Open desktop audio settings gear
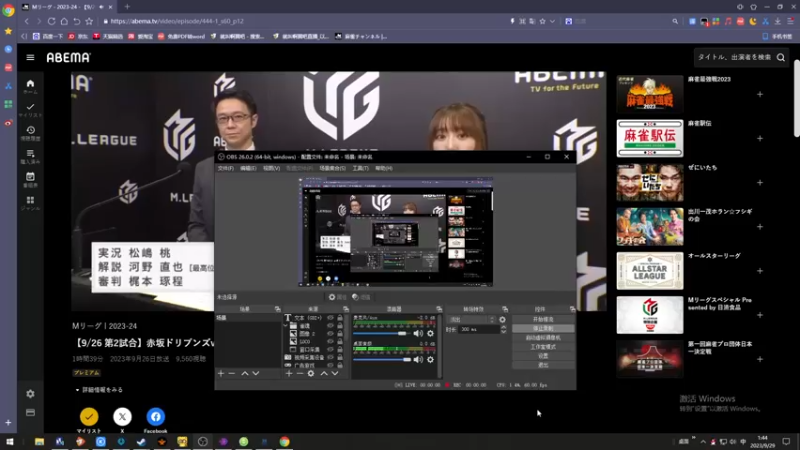The image size is (800, 450). (x=431, y=360)
